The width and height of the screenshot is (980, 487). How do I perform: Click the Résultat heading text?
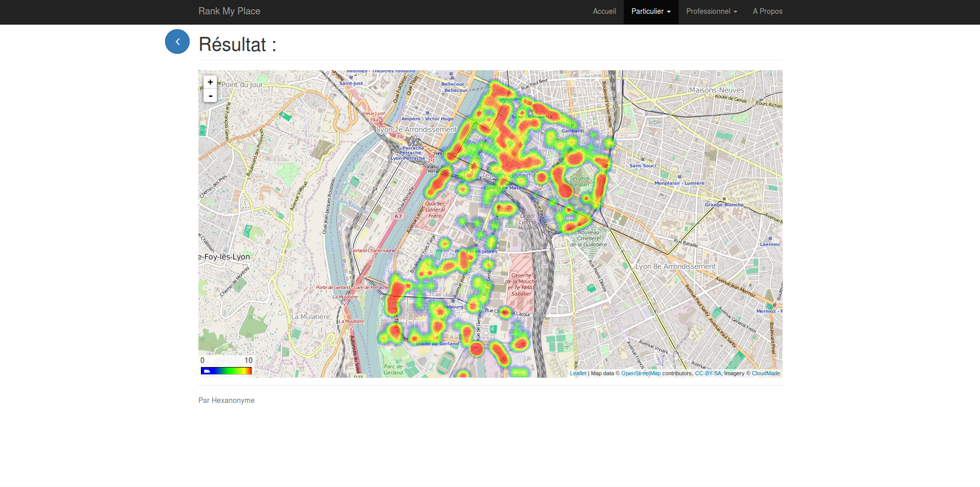pyautogui.click(x=237, y=45)
